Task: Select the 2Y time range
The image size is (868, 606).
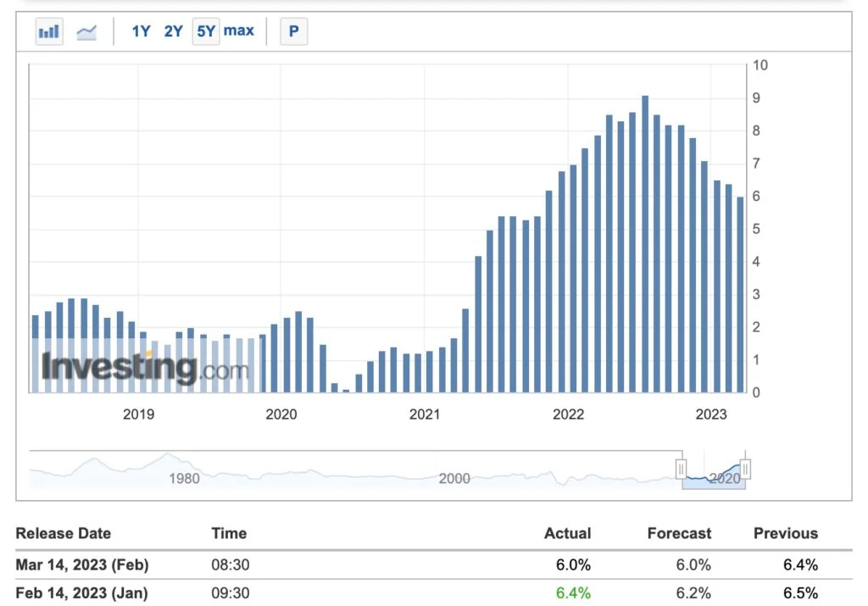Action: click(173, 31)
